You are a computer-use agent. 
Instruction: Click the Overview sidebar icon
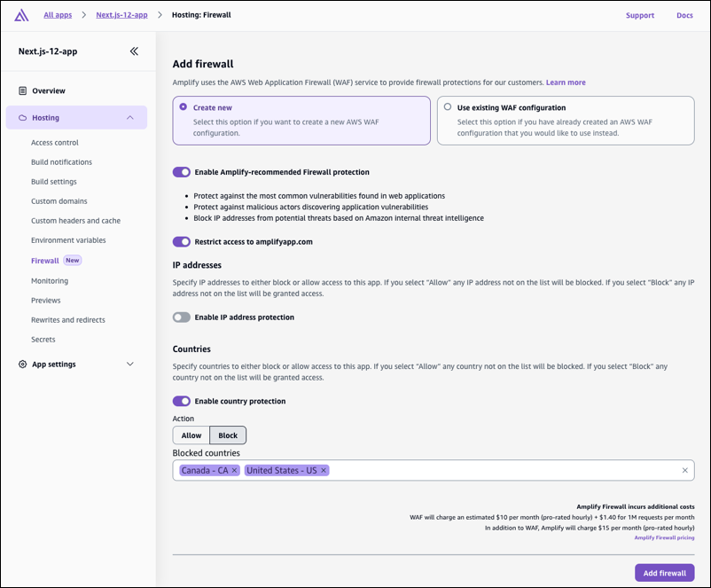[21, 90]
